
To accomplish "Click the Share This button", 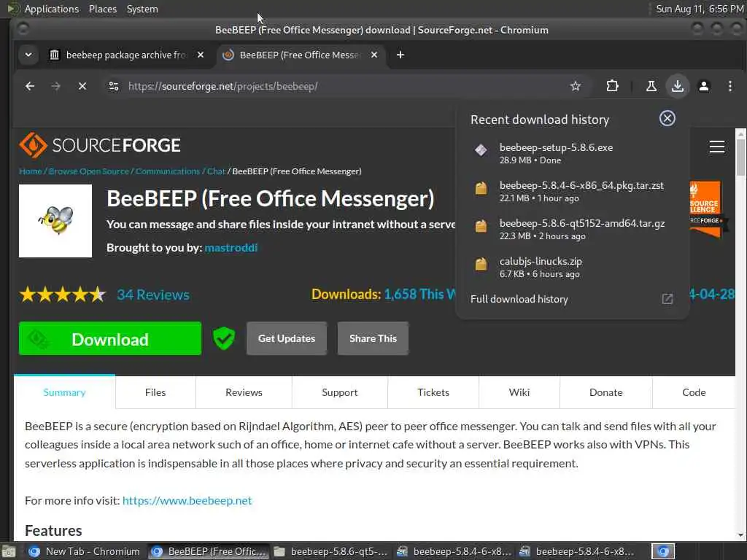I will tap(373, 338).
